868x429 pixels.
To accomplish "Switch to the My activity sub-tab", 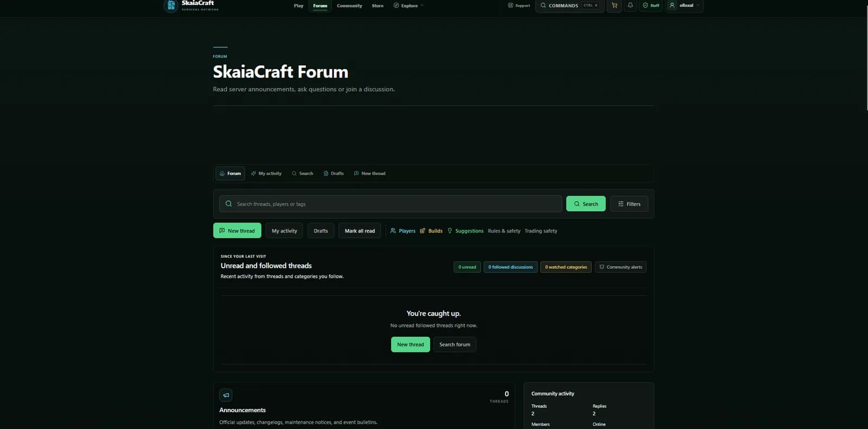I will [266, 173].
